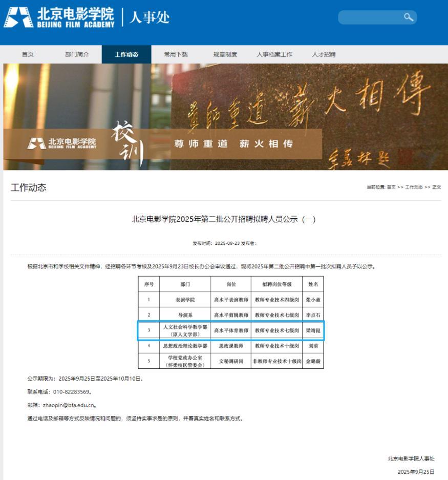Viewport: 448px width, 480px height.
Task: Open the 人才招聘 menu item
Action: point(324,55)
